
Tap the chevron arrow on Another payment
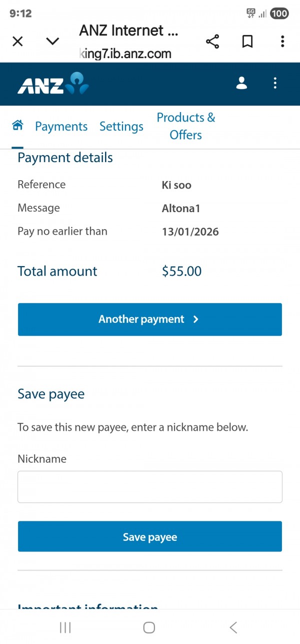click(x=195, y=319)
